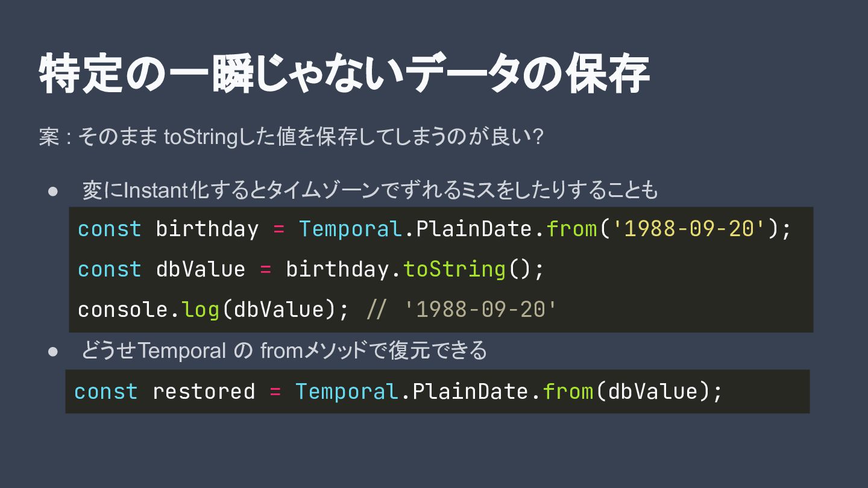
Task: Click the bullet text about Instant化 and timezones
Action: pos(370,191)
